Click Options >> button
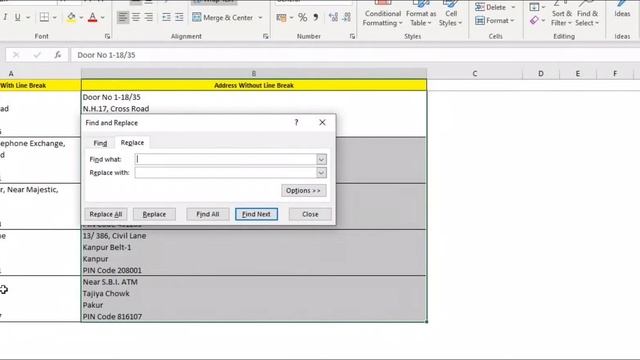Screen dimensions: 640x360 [303, 191]
